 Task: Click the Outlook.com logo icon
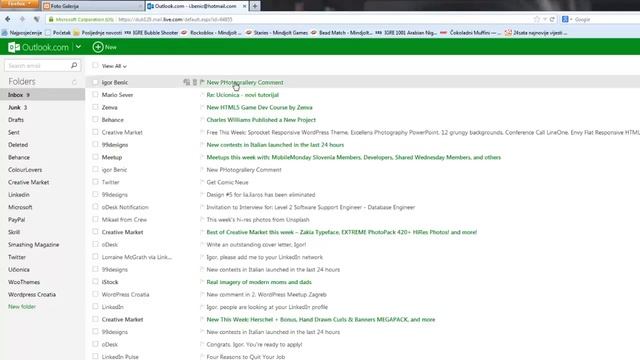pyautogui.click(x=13, y=47)
